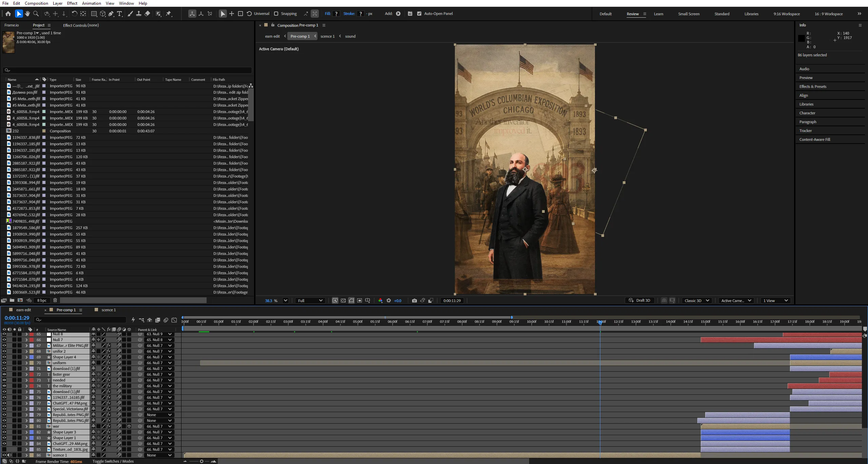868x464 pixels.
Task: Select the Rotation tool
Action: (74, 14)
